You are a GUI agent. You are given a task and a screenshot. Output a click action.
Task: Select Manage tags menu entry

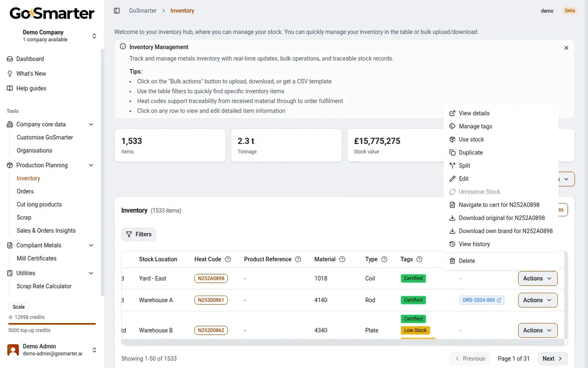[x=501, y=126]
